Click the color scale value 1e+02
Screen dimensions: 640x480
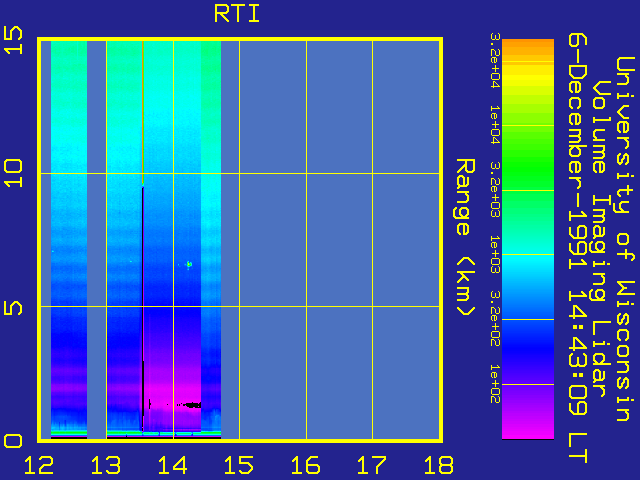point(495,384)
